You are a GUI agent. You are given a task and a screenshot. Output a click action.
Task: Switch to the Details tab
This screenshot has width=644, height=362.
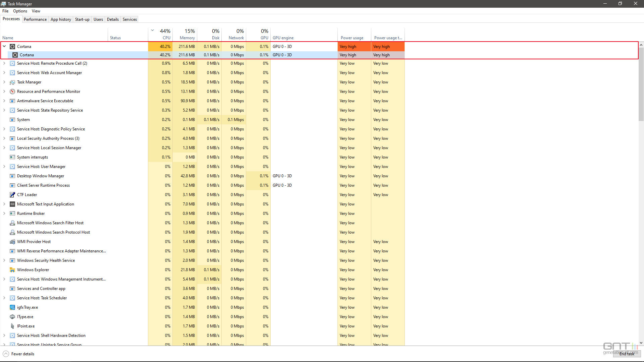113,19
